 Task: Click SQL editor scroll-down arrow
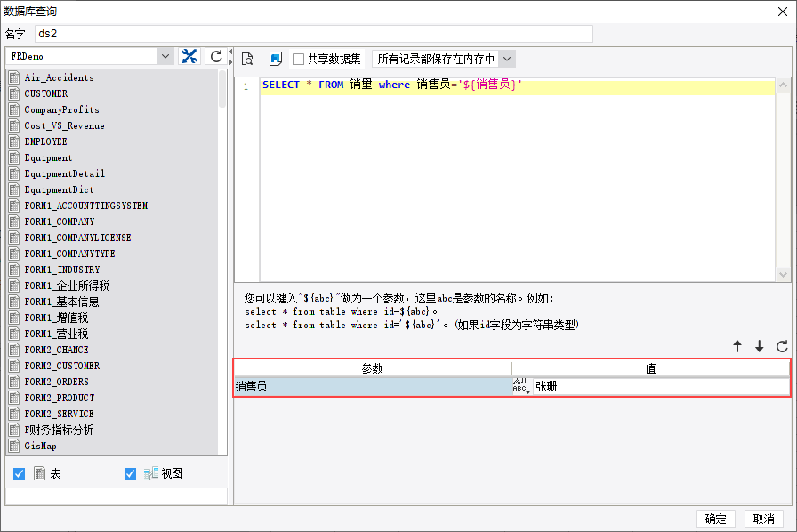pyautogui.click(x=783, y=275)
